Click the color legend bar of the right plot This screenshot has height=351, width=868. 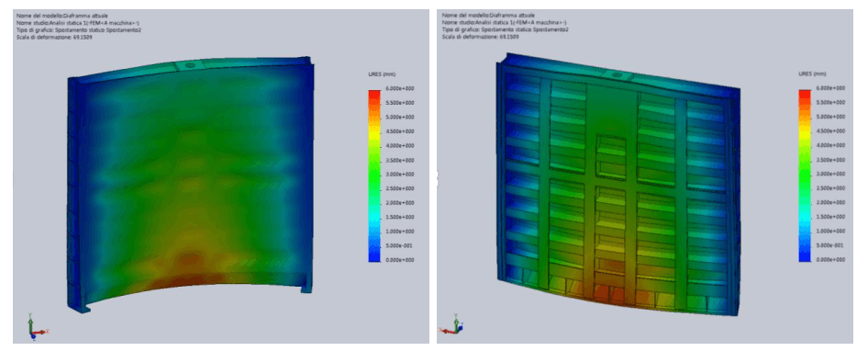(806, 175)
